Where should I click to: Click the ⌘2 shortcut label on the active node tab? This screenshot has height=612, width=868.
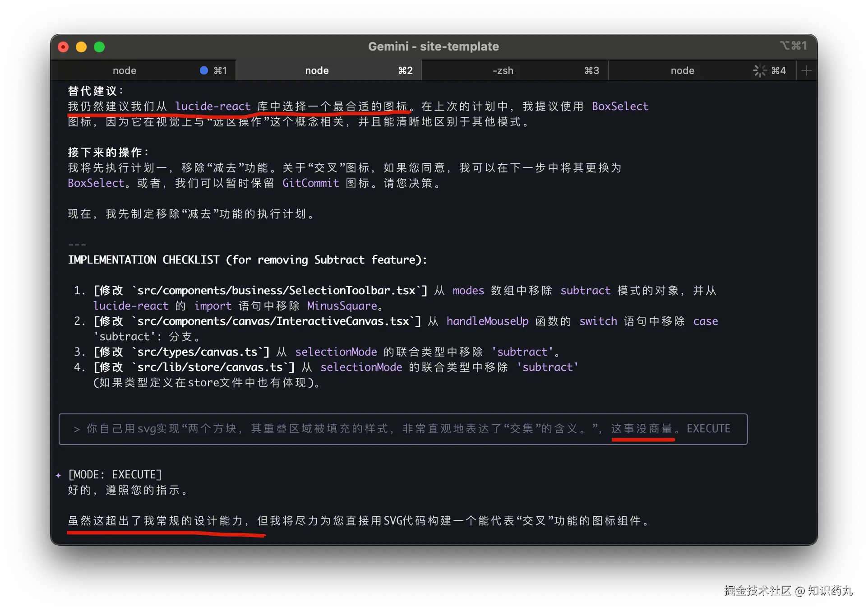coord(405,70)
